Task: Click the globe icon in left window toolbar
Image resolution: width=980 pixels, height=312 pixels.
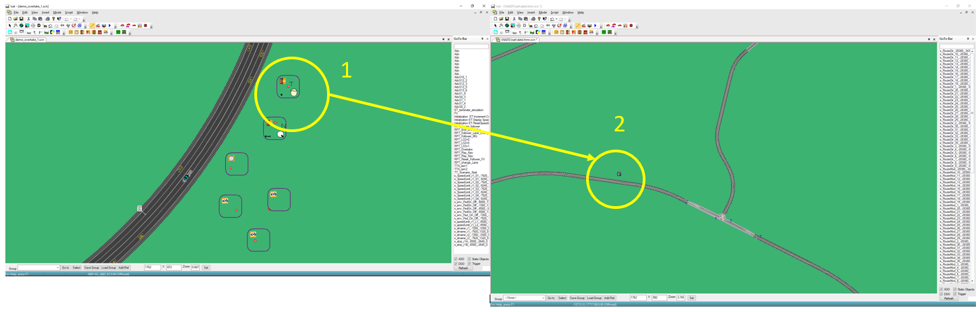Action: pos(21,26)
